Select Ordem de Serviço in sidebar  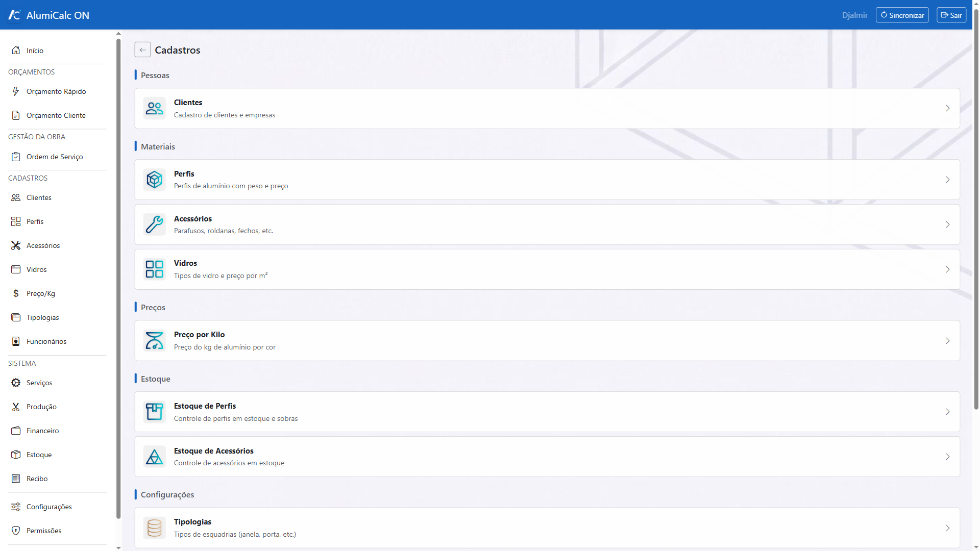tap(57, 157)
